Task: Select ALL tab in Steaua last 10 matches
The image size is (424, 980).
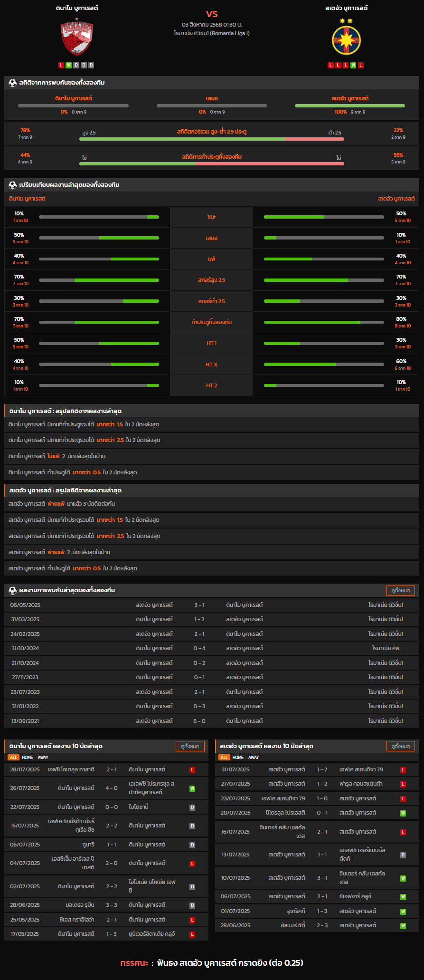Action: 224,758
